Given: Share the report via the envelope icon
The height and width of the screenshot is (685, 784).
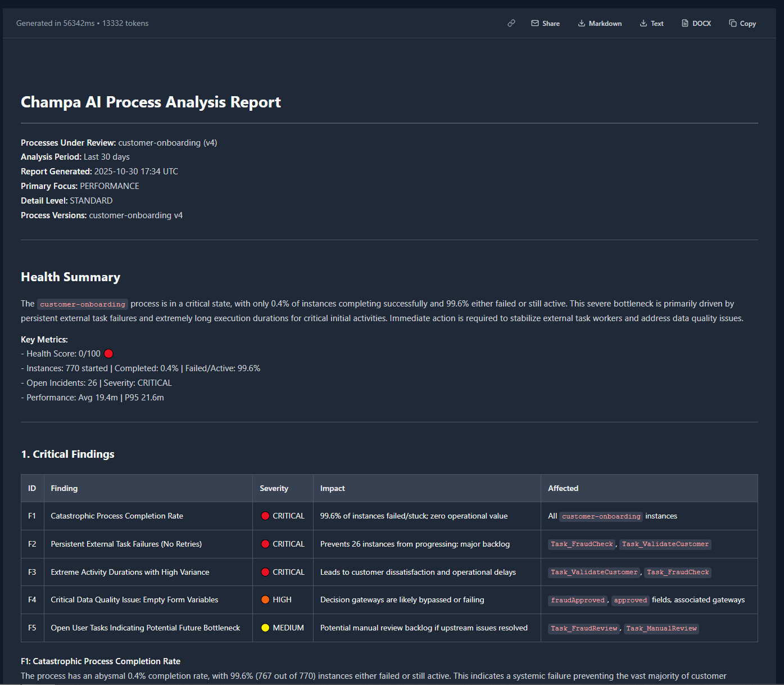Looking at the screenshot, I should [545, 23].
